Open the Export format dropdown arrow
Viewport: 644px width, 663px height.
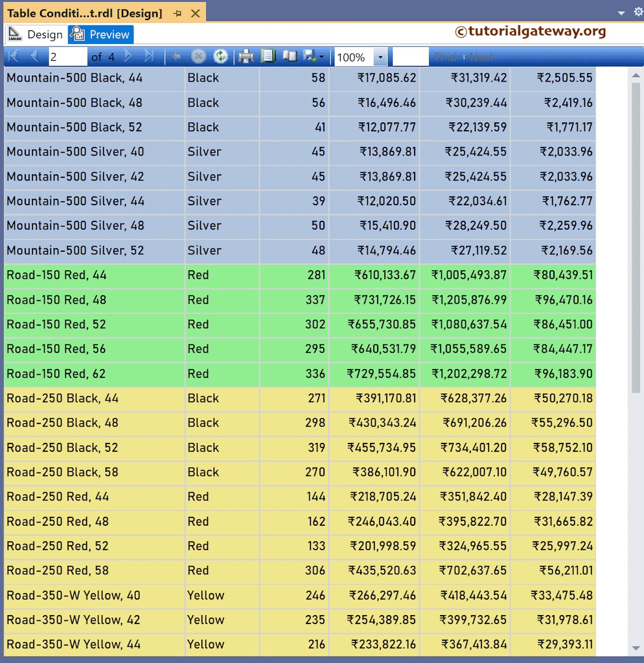tap(321, 56)
